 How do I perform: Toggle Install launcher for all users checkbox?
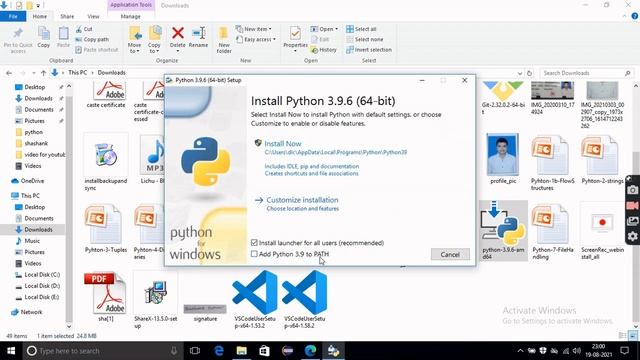click(x=254, y=243)
